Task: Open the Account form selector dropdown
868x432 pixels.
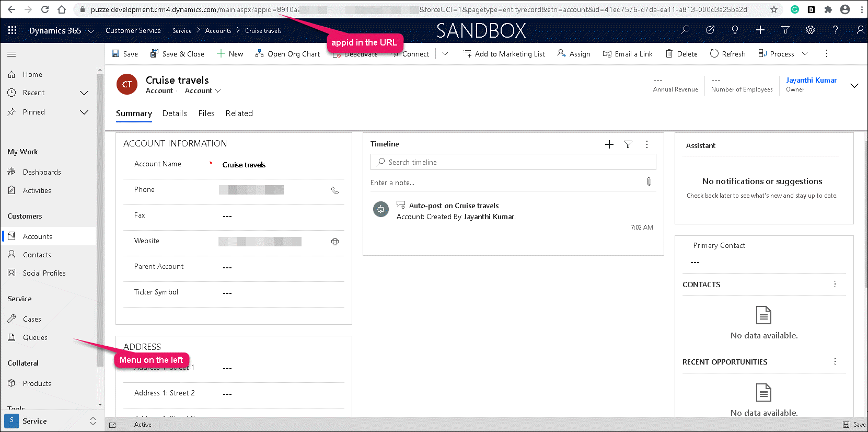Action: [203, 91]
